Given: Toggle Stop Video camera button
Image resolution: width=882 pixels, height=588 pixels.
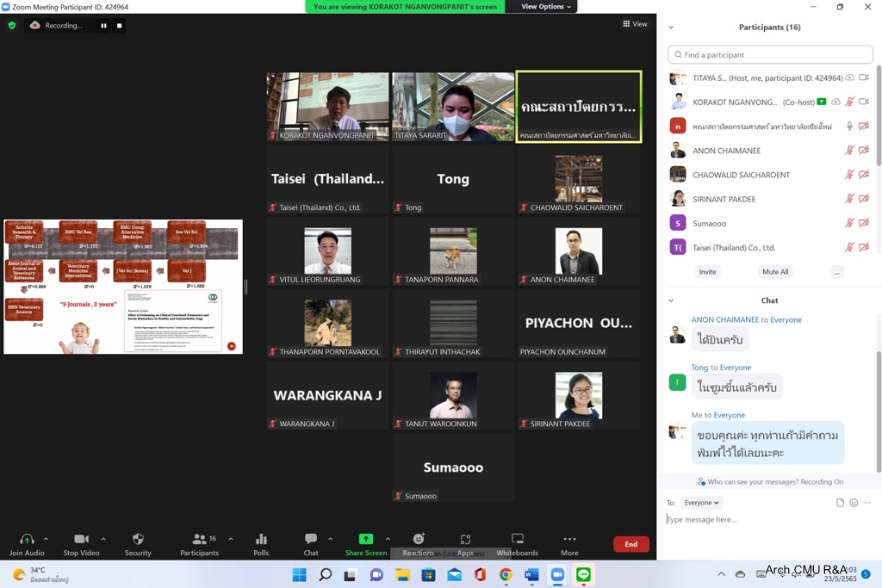Looking at the screenshot, I should click(82, 545).
